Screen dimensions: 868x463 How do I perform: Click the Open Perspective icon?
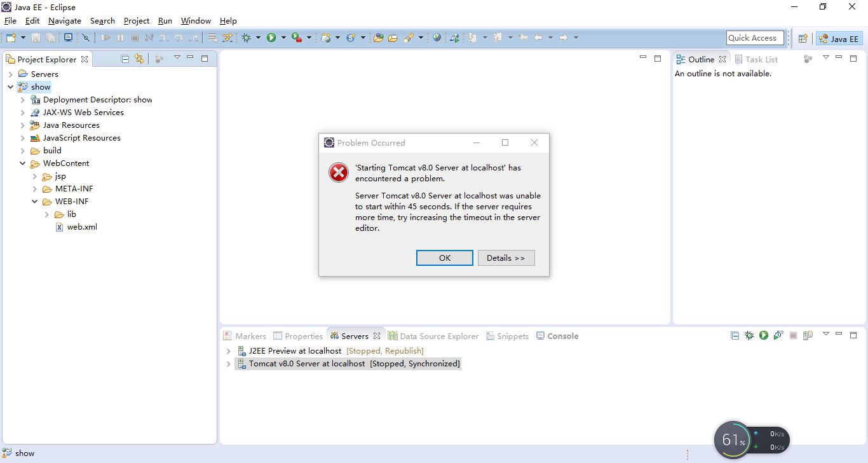pyautogui.click(x=803, y=38)
